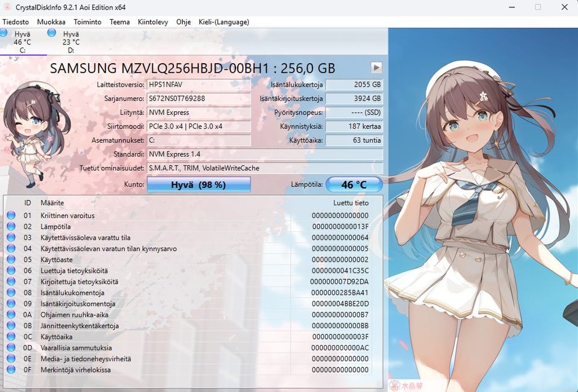The height and width of the screenshot is (392, 578).
Task: Click the status orb of Kriittinen varoitus row
Action: click(x=11, y=215)
